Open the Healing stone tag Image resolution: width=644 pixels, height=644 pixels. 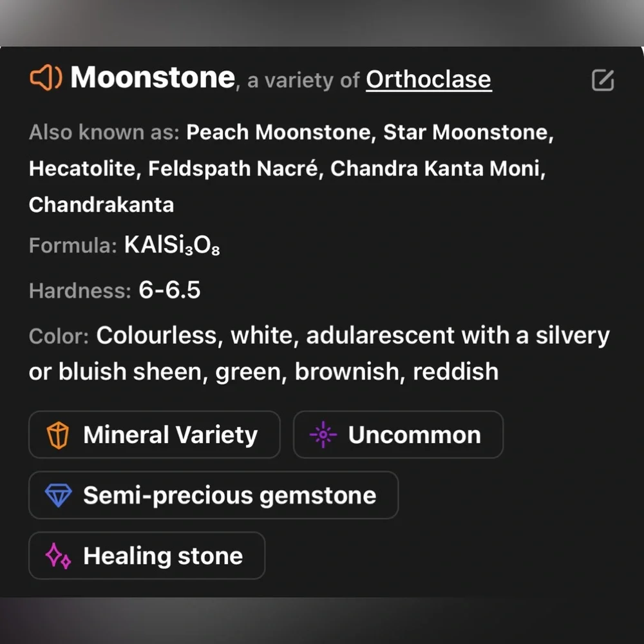(x=147, y=555)
